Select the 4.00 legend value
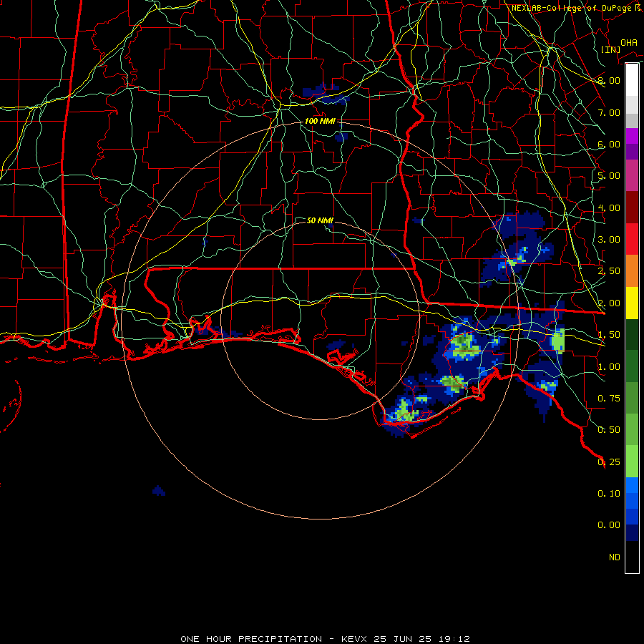The image size is (644, 644). pos(609,208)
